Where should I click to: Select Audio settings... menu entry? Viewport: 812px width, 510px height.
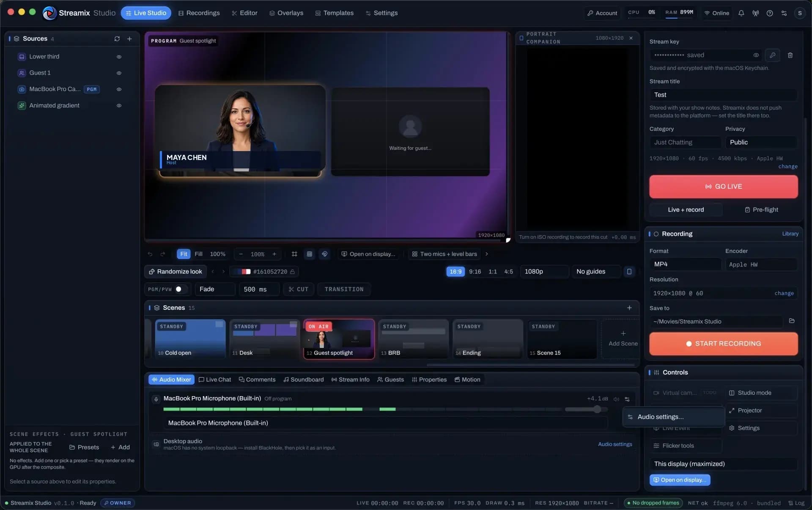[x=674, y=417]
